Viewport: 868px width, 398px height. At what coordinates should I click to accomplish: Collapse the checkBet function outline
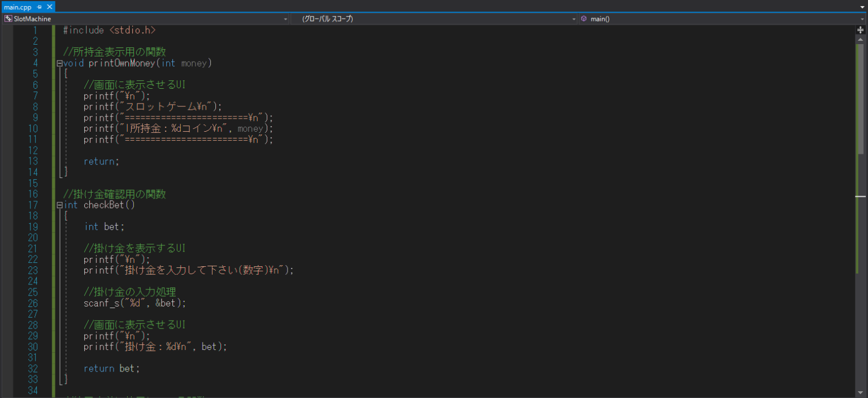click(x=58, y=205)
